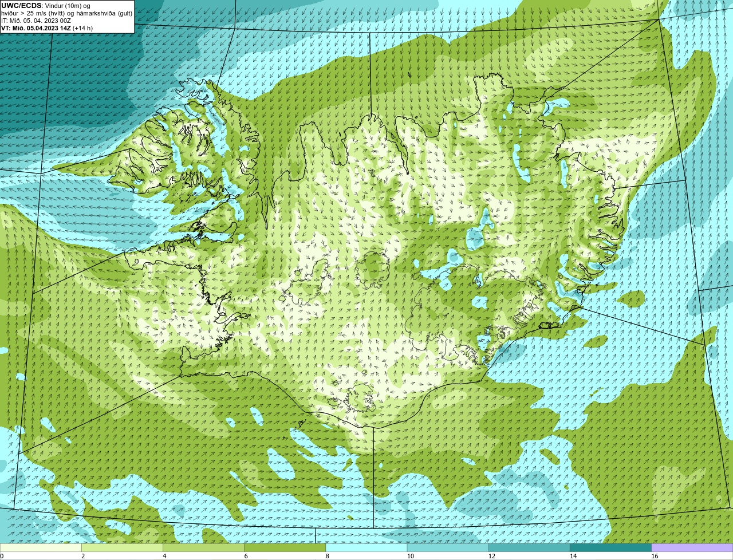
Task: Click the light green 2–4 m/s legend swatch
Action: pyautogui.click(x=122, y=548)
